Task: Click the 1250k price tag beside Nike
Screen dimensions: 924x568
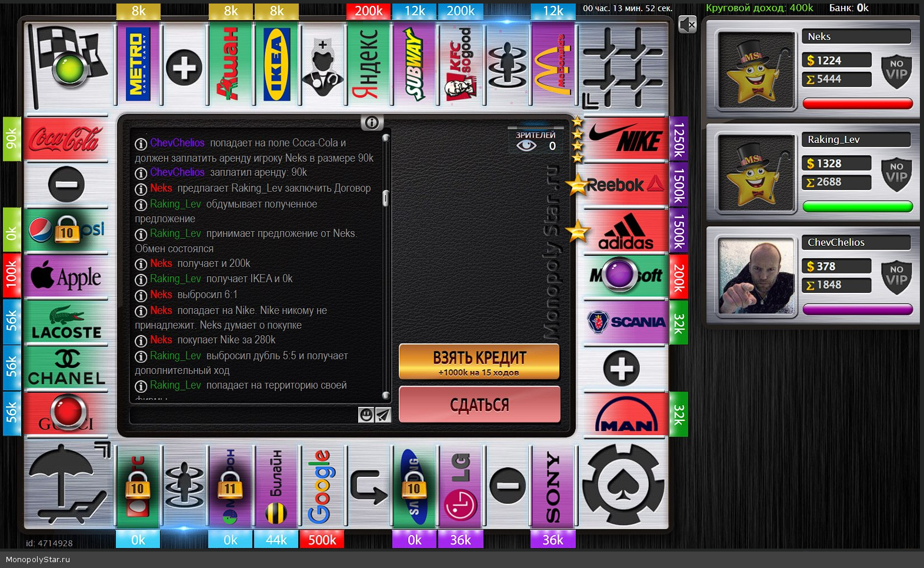Action: (679, 139)
